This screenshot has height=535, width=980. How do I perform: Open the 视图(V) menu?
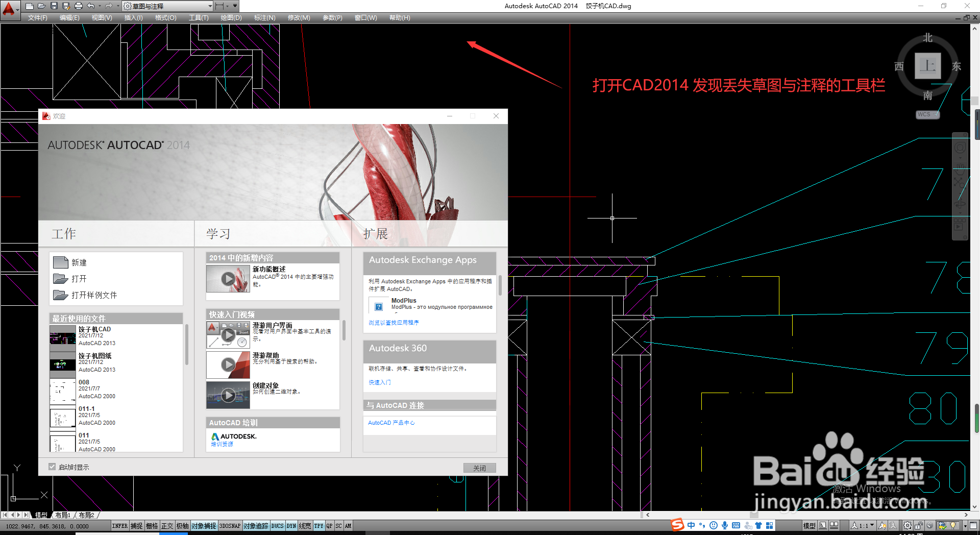pos(102,17)
